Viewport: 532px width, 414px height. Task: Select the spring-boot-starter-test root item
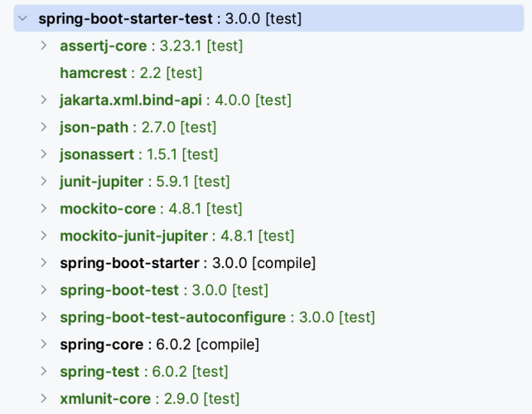pyautogui.click(x=170, y=18)
